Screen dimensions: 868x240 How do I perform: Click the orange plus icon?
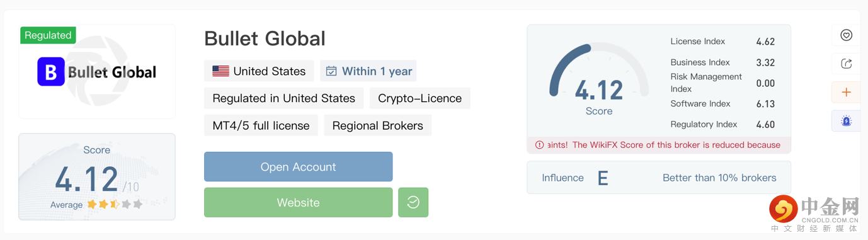[x=846, y=92]
